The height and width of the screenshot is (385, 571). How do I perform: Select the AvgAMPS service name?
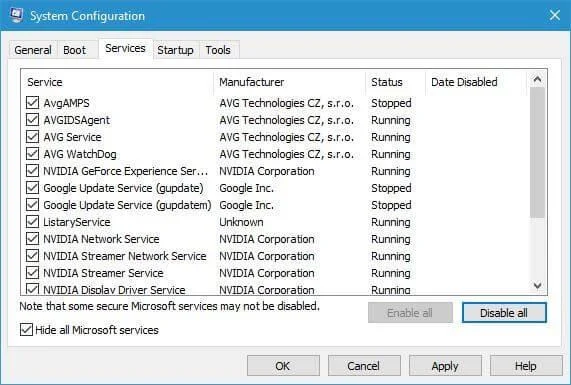pos(66,103)
